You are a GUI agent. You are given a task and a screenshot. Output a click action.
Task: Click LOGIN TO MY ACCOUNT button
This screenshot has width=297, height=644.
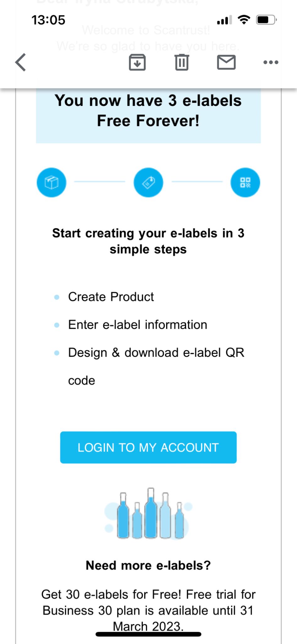coord(148,447)
